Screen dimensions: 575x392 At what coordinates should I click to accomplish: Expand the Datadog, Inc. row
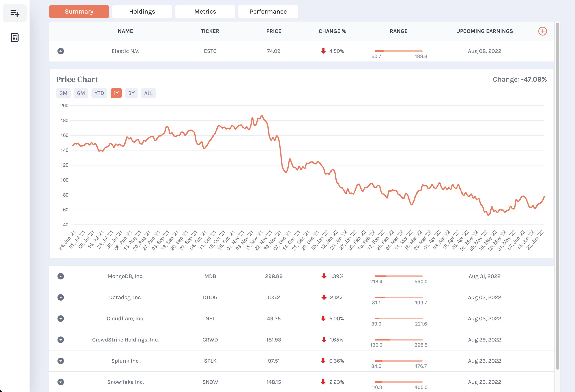[61, 297]
